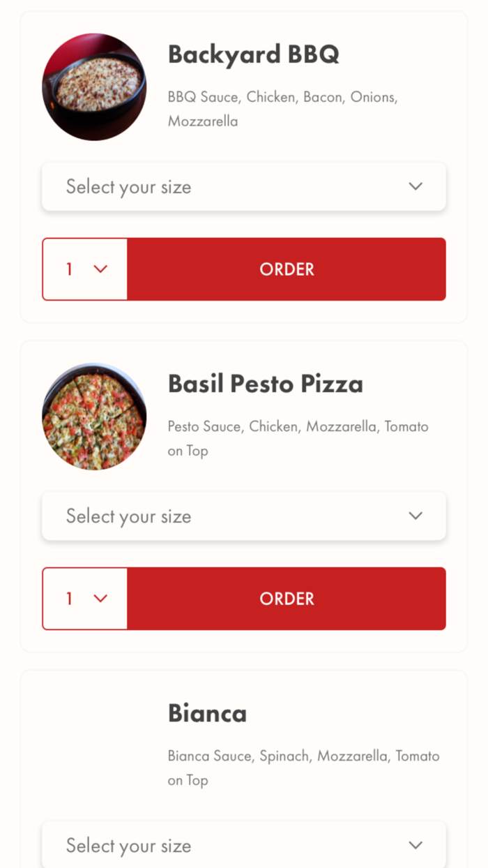Viewport: 488px width, 868px height.
Task: Select the Backyard BBQ title
Action: point(254,54)
